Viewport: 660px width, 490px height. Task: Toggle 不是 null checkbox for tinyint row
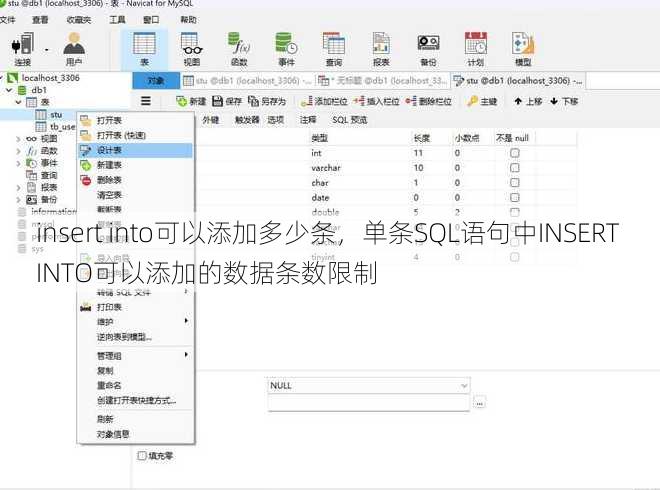point(514,256)
